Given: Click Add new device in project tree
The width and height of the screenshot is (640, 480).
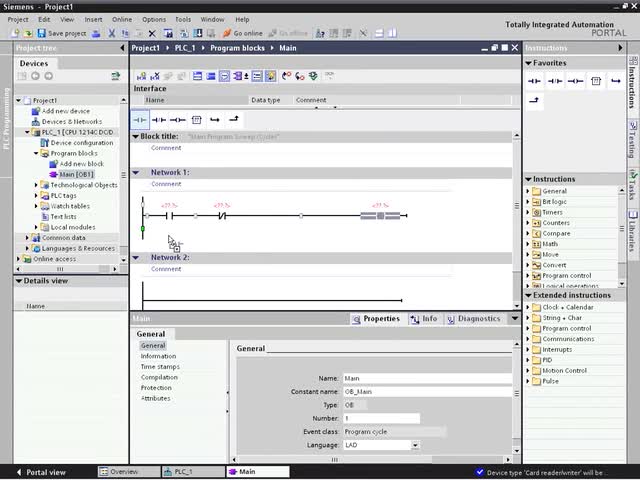Looking at the screenshot, I should (x=66, y=111).
